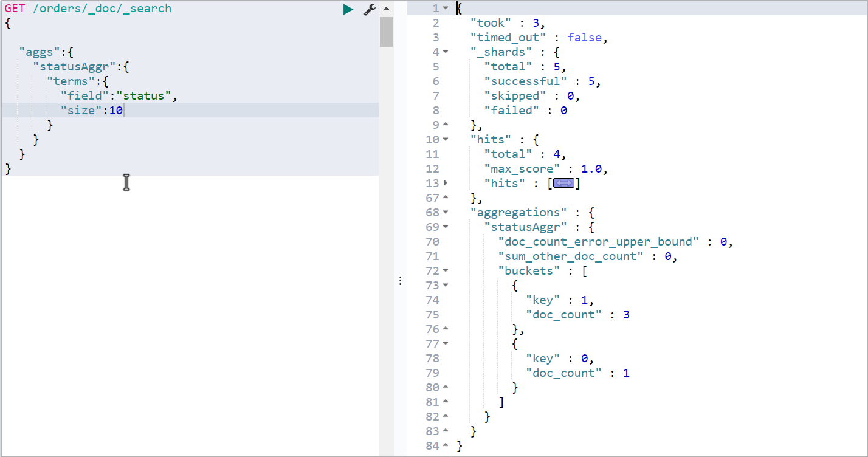
Task: Click the 1.0 max_score value
Action: pos(591,169)
